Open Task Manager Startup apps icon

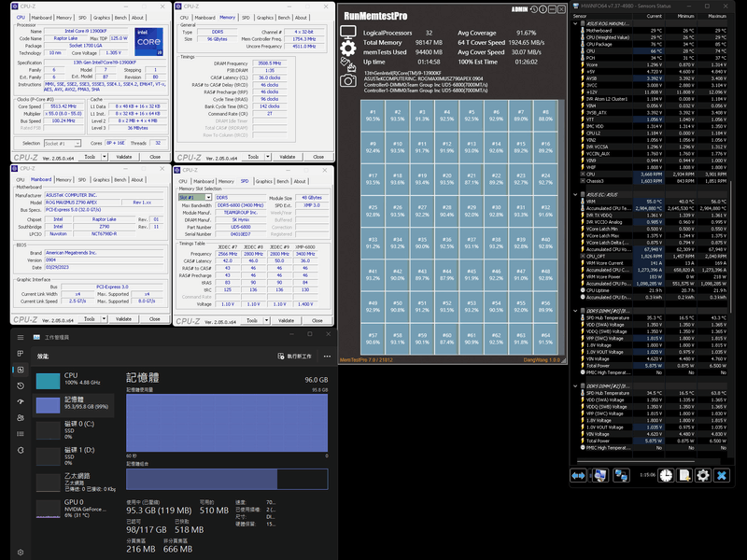click(21, 402)
